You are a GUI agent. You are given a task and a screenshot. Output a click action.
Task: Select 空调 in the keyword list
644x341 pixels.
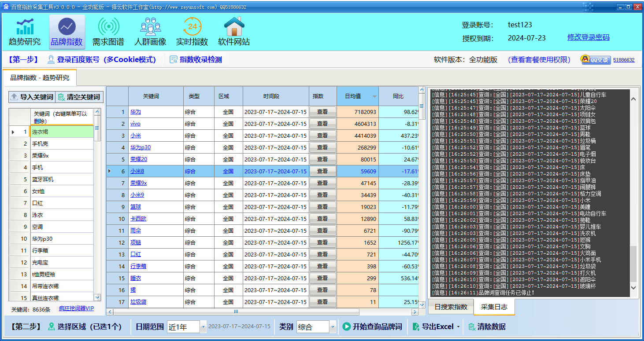tap(62, 227)
